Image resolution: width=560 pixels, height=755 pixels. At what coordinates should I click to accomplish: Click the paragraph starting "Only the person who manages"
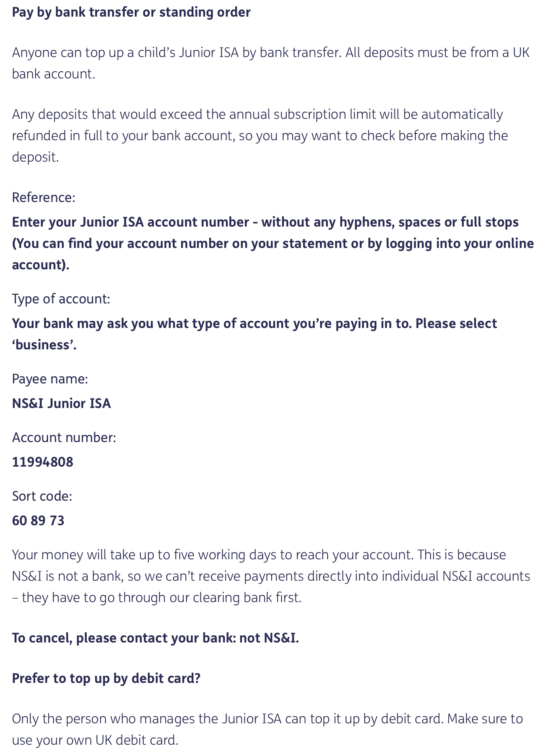pos(267,729)
